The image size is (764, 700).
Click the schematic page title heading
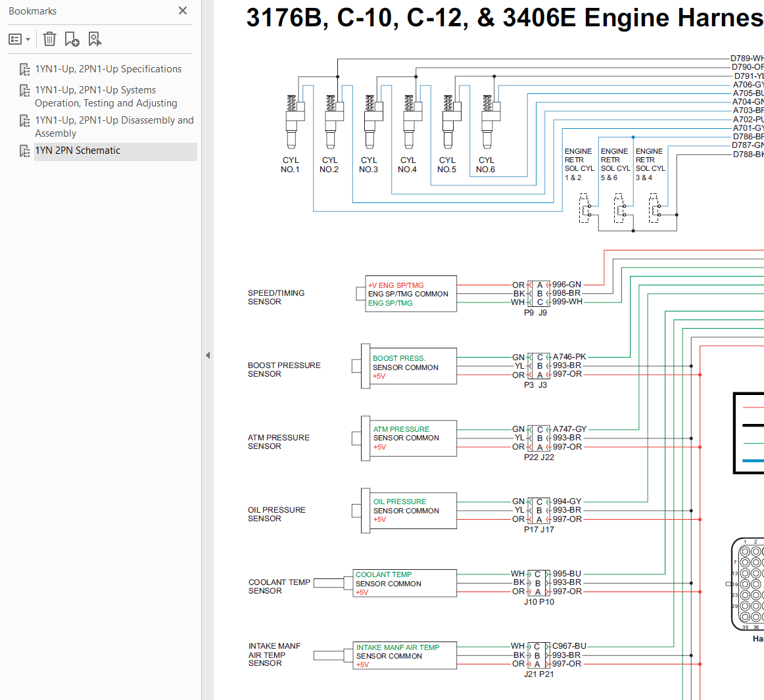(x=505, y=18)
